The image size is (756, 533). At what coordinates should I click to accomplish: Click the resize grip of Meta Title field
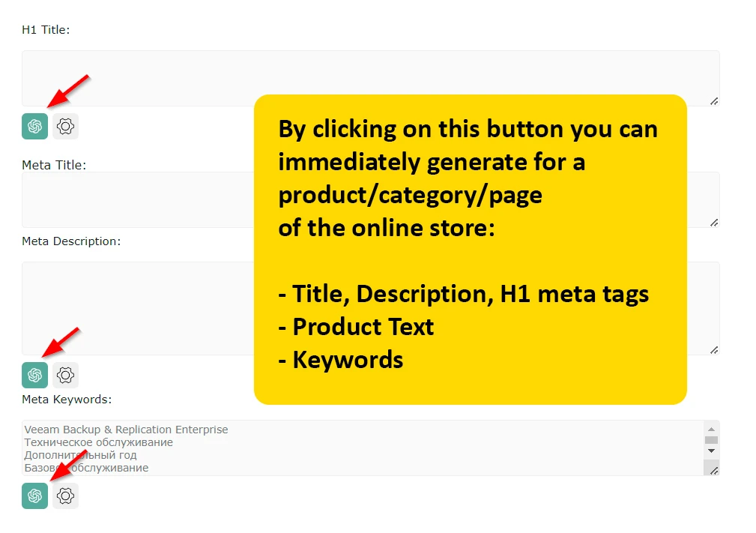(714, 222)
